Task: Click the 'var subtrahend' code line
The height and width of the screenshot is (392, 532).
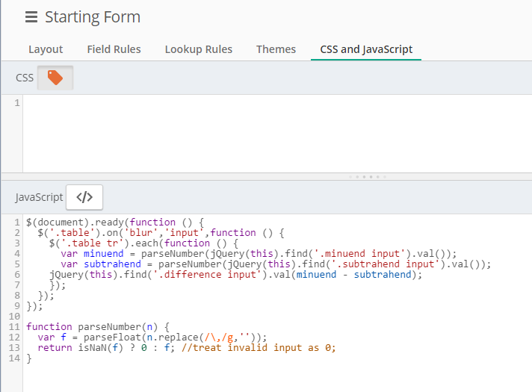Action: pyautogui.click(x=275, y=264)
